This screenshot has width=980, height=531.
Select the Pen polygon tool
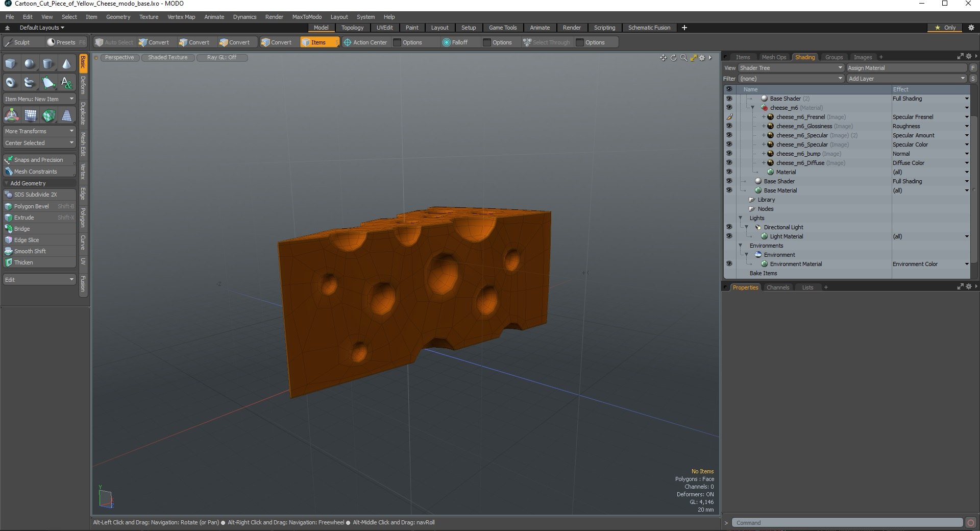pyautogui.click(x=48, y=82)
